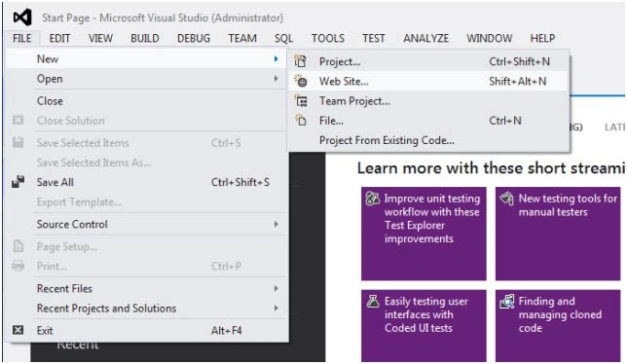The image size is (627, 364).
Task: Choose Close from the File menu
Action: click(x=146, y=100)
